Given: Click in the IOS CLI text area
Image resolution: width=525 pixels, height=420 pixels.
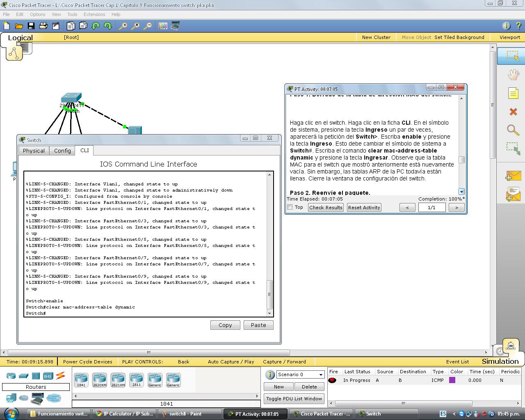Looking at the screenshot, I should pos(146,244).
